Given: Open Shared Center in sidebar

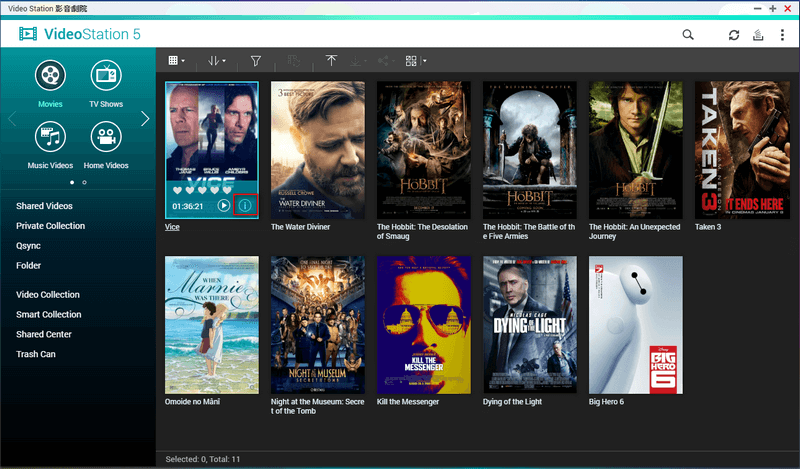Looking at the screenshot, I should click(x=44, y=334).
